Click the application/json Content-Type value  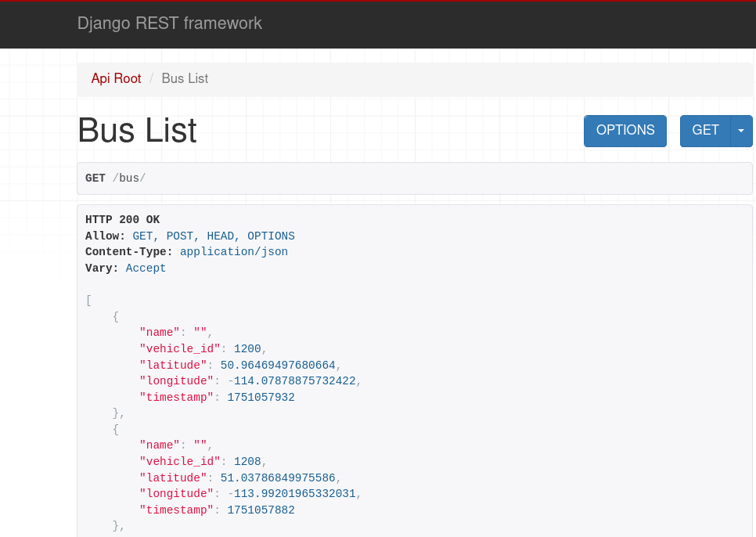tap(233, 252)
